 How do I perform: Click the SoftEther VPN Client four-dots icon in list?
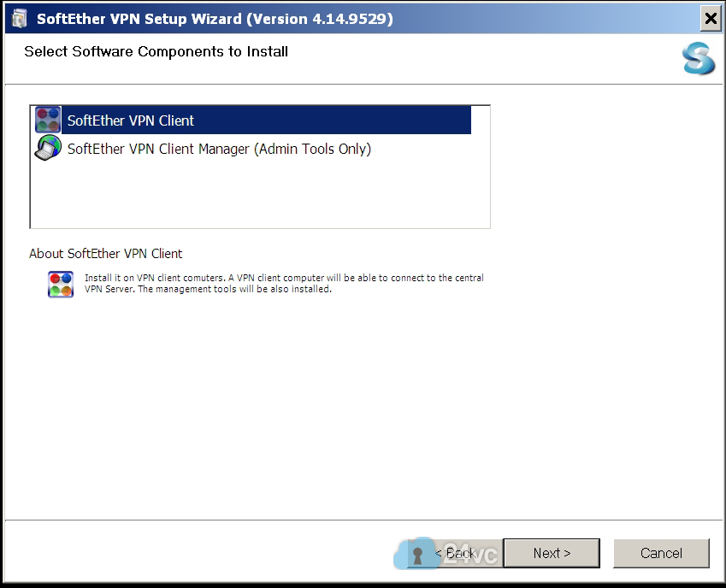coord(48,120)
